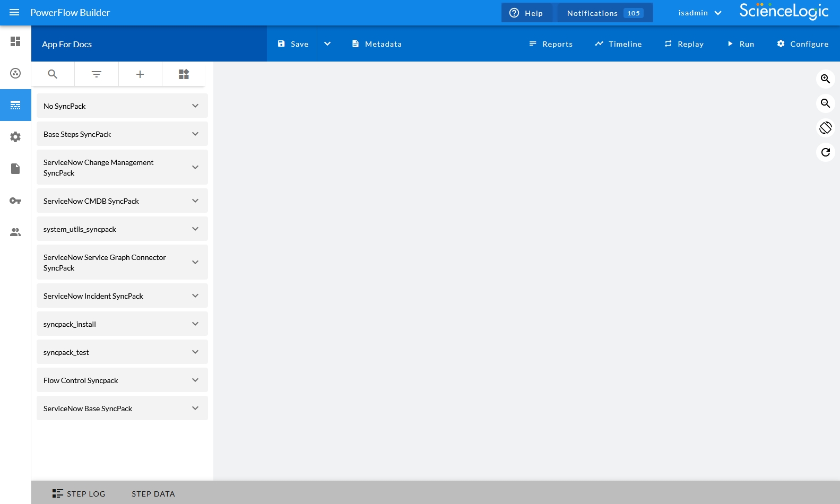Rotate the canvas orientation
Screen dimensions: 840x504
click(825, 128)
